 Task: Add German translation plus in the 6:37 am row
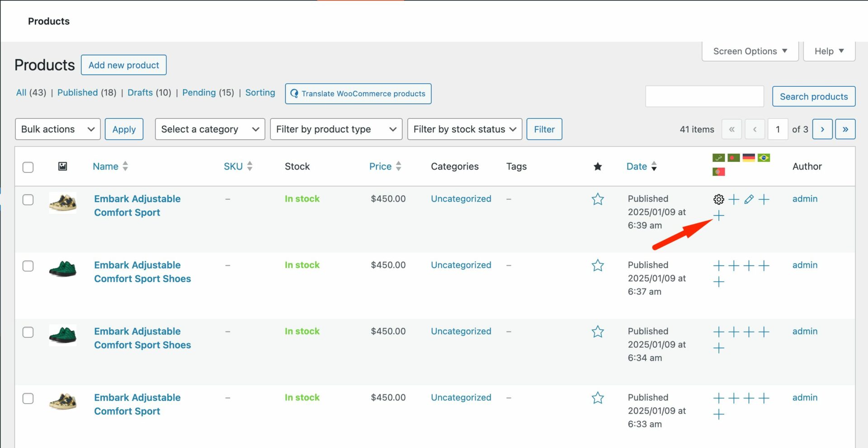click(749, 265)
